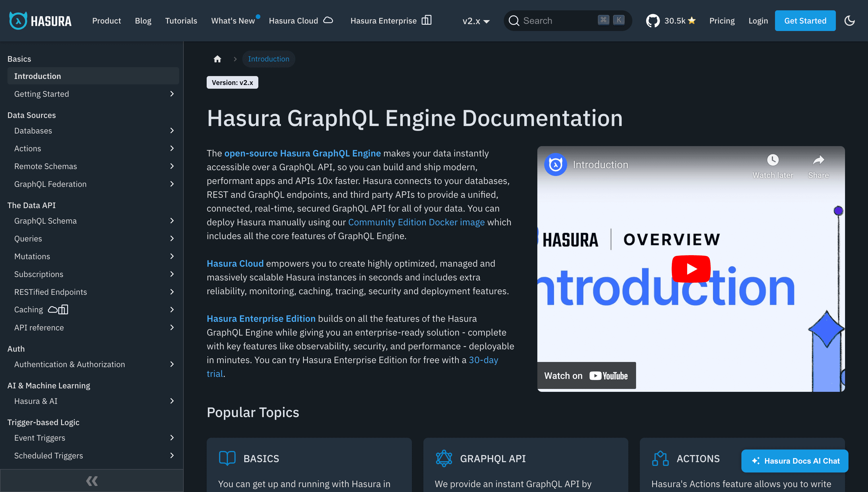Click the Actions card icon
Viewport: 868px width, 492px height.
(x=660, y=458)
